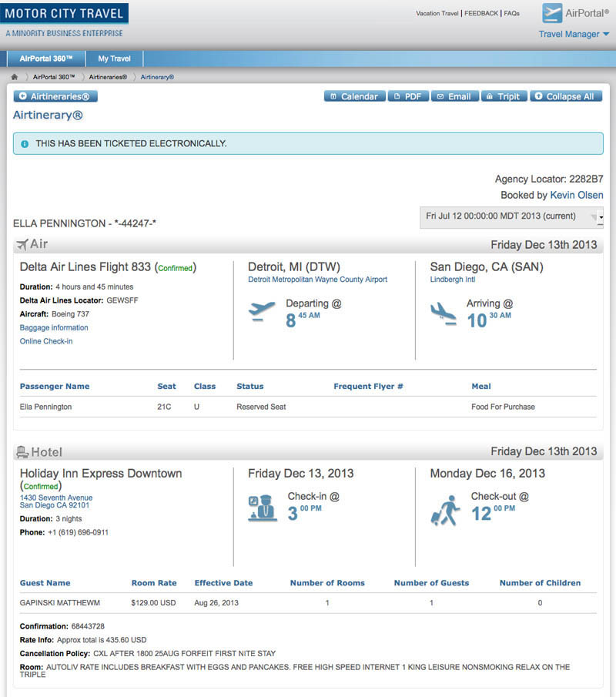Collapse all sections with Collapse All

click(566, 96)
